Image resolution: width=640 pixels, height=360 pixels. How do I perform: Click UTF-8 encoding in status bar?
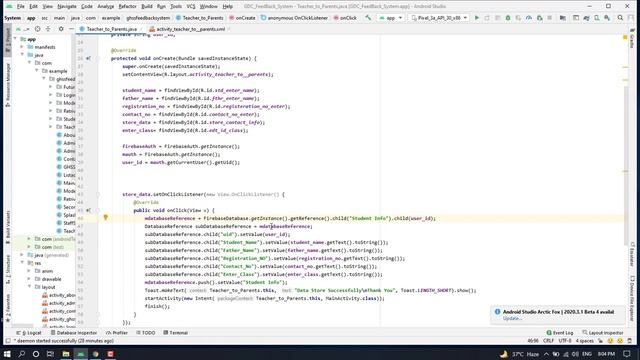565,340
